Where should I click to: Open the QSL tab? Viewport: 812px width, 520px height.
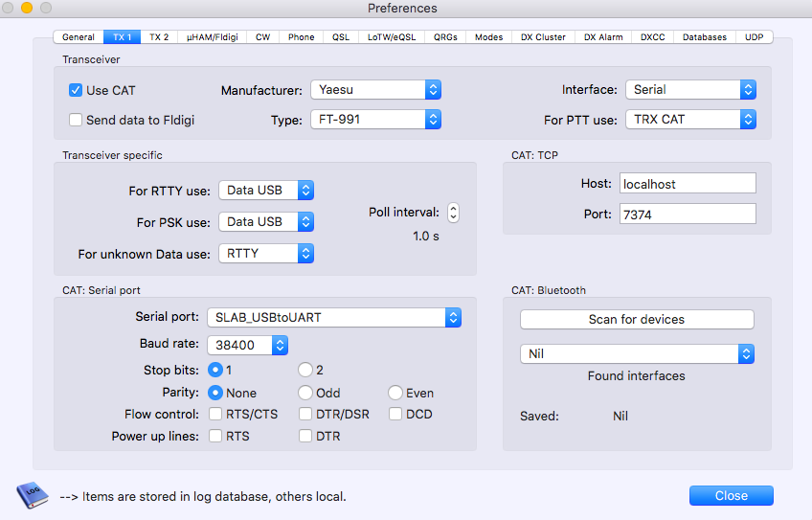pos(341,36)
